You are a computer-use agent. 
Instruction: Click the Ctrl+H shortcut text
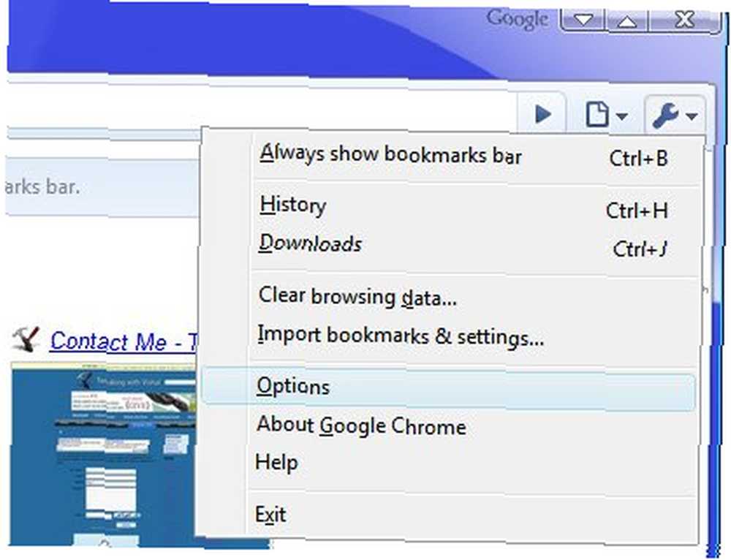637,211
